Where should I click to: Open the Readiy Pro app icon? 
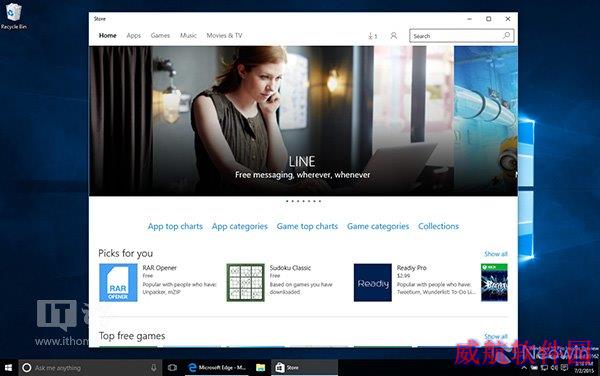pyautogui.click(x=373, y=283)
